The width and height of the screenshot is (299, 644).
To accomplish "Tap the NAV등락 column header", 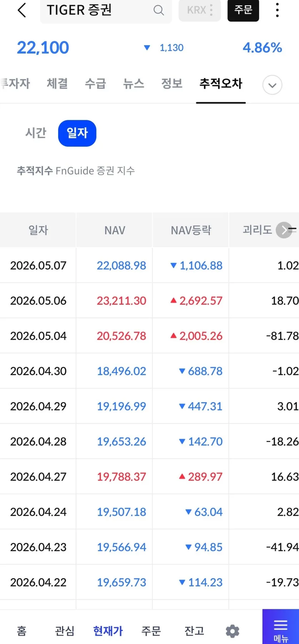I will 191,230.
